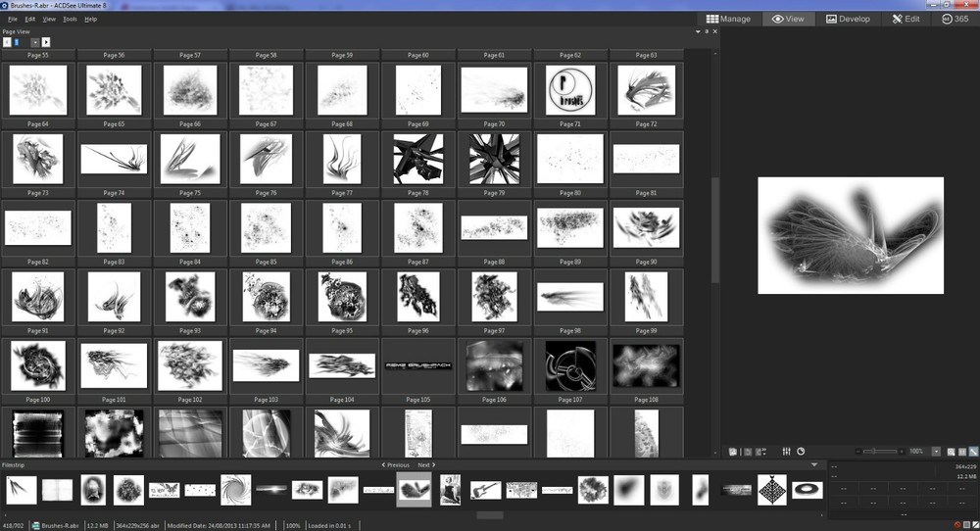Switch to Develop mode
Image resolution: width=980 pixels, height=531 pixels.
[848, 19]
